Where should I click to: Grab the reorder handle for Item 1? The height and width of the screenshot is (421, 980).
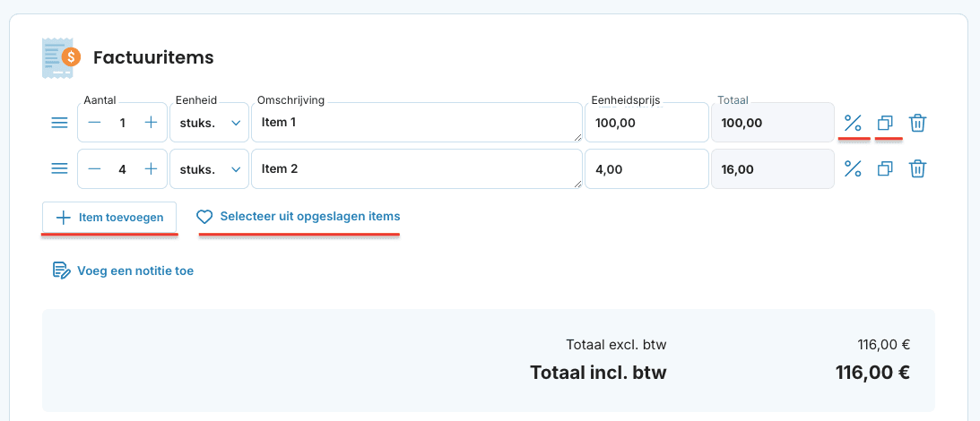click(59, 123)
